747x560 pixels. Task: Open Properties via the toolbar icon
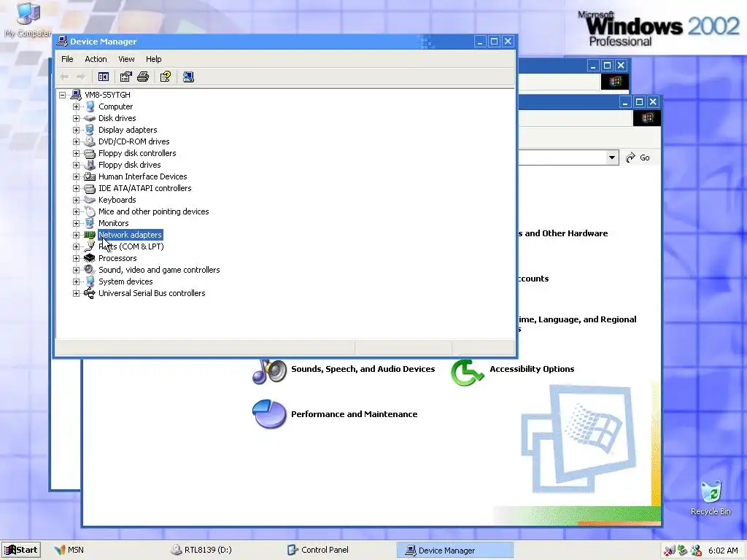click(125, 77)
